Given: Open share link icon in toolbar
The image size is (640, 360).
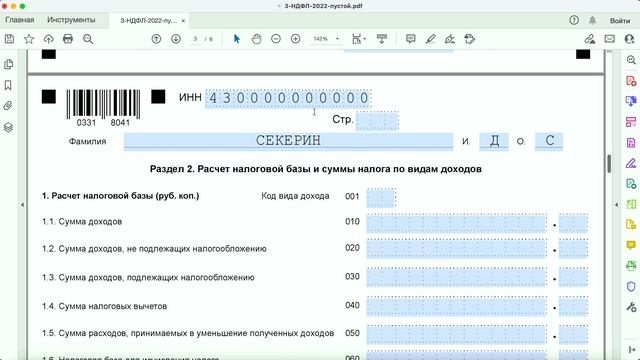Looking at the screenshot, I should coord(589,39).
